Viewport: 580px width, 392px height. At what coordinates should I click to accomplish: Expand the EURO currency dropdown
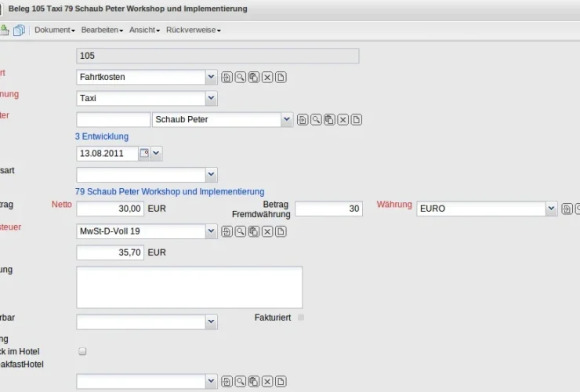point(551,209)
